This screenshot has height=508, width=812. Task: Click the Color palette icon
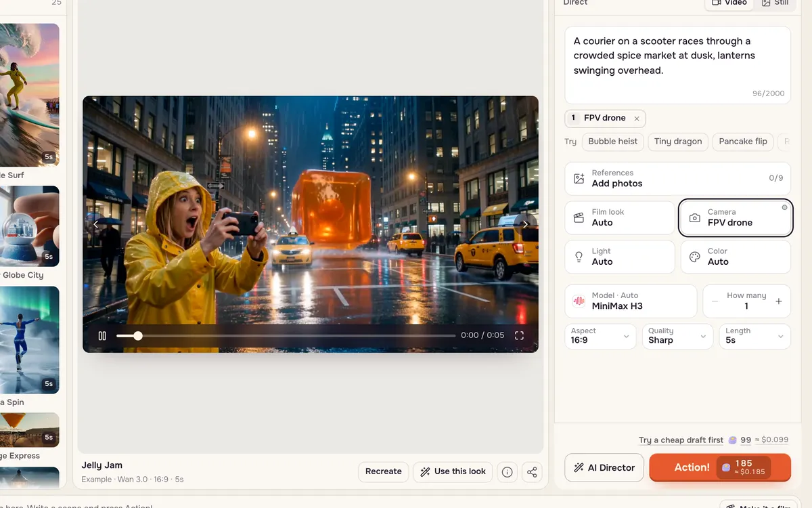pos(695,257)
